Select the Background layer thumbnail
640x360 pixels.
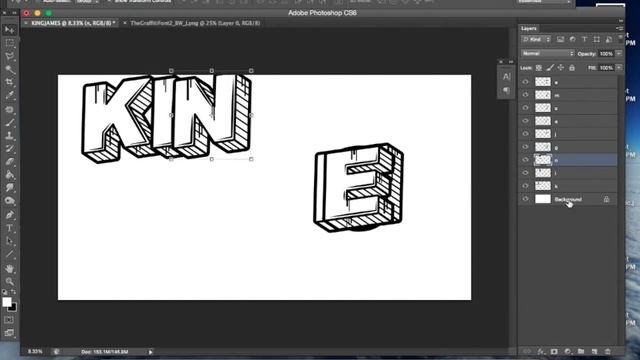tap(543, 199)
